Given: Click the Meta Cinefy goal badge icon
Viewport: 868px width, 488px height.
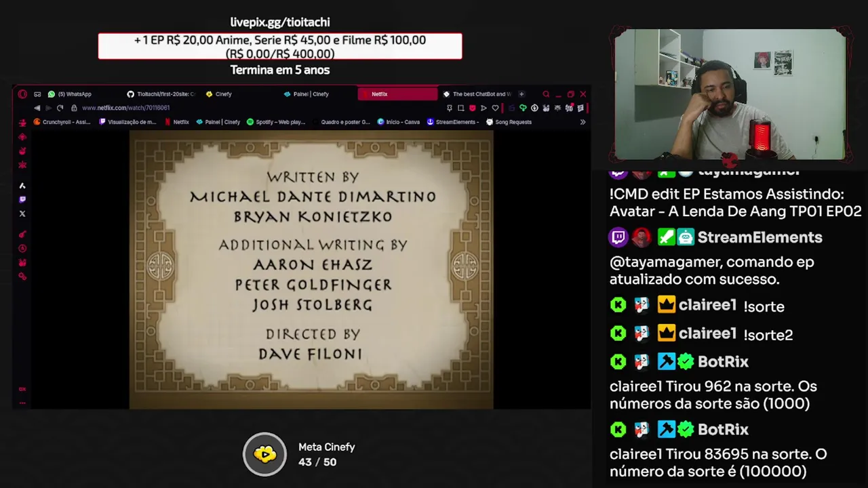Looking at the screenshot, I should pos(264,454).
